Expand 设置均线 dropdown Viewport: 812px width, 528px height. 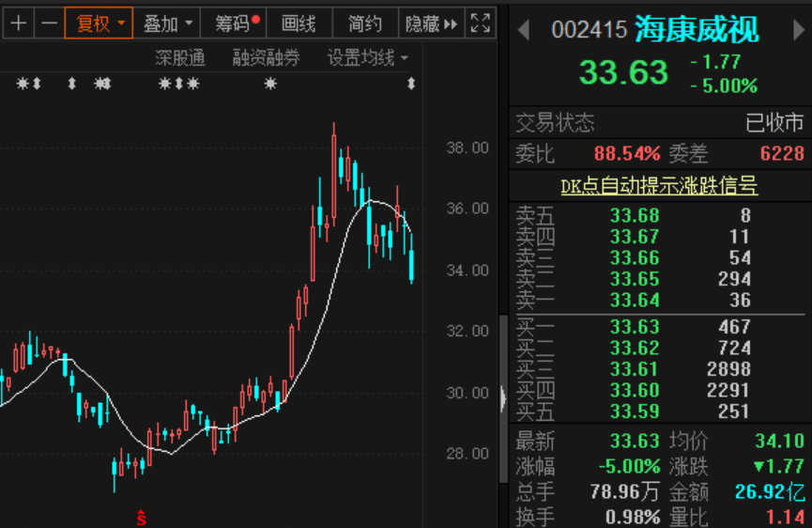tap(368, 57)
